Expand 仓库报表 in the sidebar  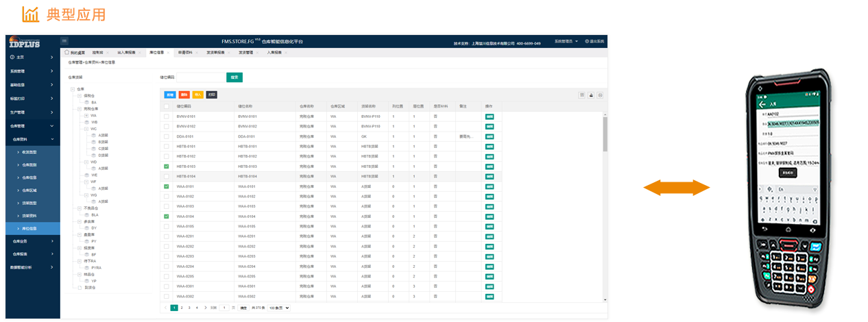coord(32,254)
